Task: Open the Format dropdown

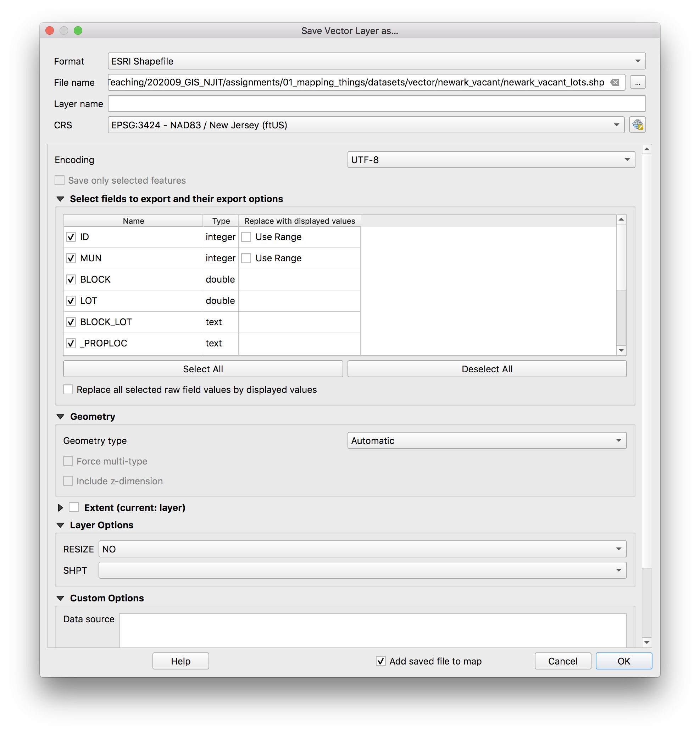Action: (x=638, y=61)
